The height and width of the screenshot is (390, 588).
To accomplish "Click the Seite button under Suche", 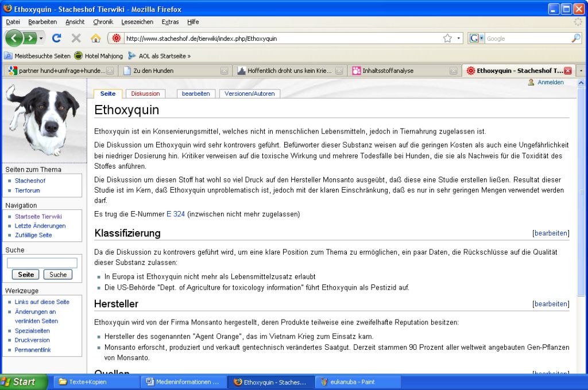I will click(25, 275).
